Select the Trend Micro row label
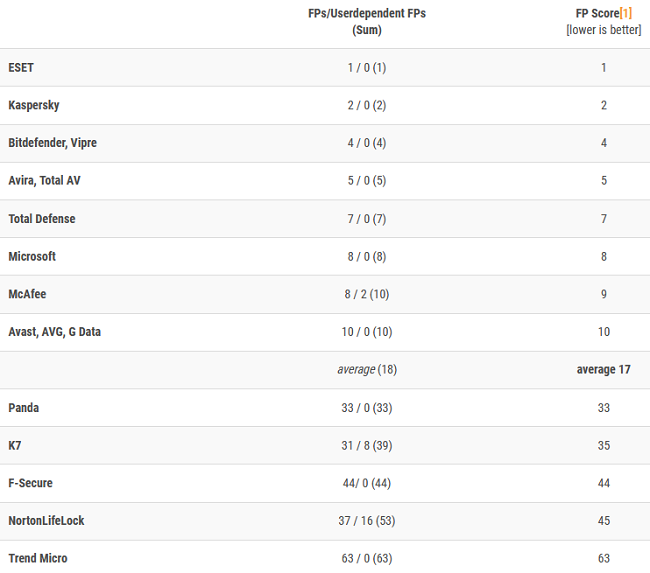Screen dimensions: 650x573 click(38, 558)
